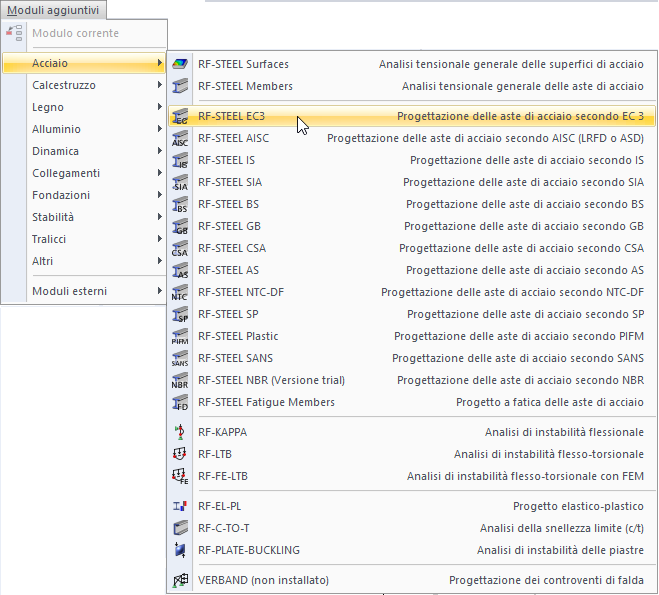Image resolution: width=659 pixels, height=595 pixels.
Task: Click 'Progettazione delle aste di acciaio secondo SANS'
Action: [518, 358]
